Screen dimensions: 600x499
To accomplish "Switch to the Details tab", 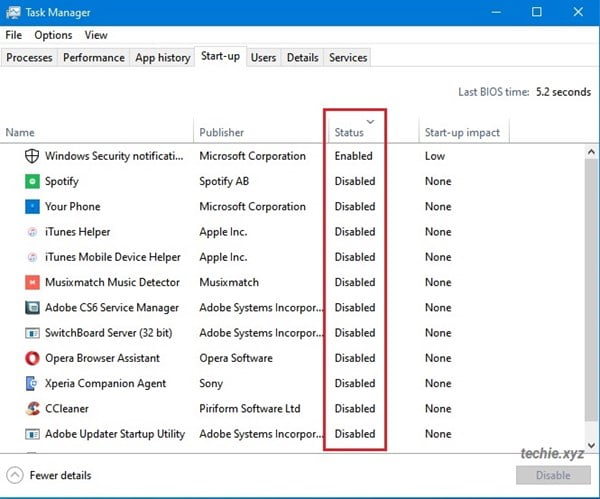I will point(302,58).
